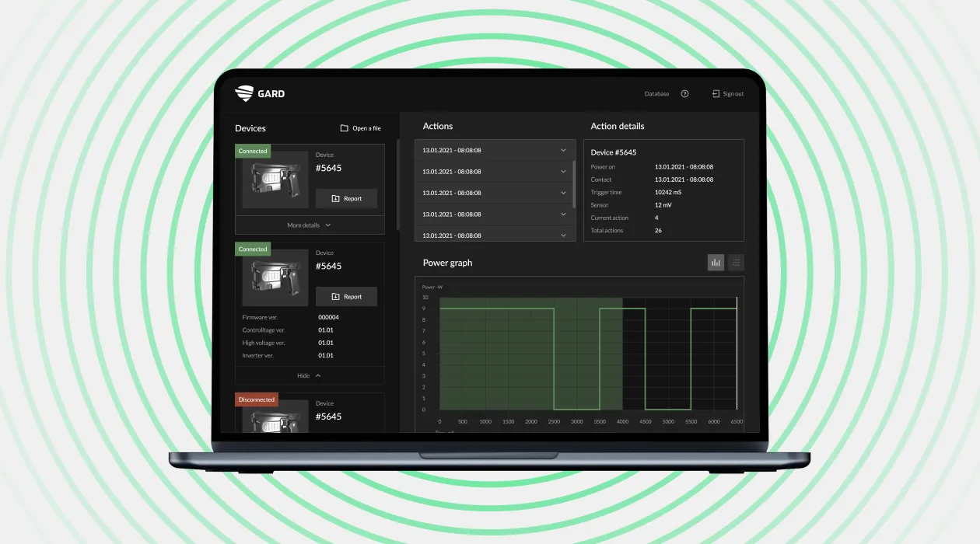The image size is (980, 544).
Task: Click the Connected badge above More details
Action: [x=253, y=151]
